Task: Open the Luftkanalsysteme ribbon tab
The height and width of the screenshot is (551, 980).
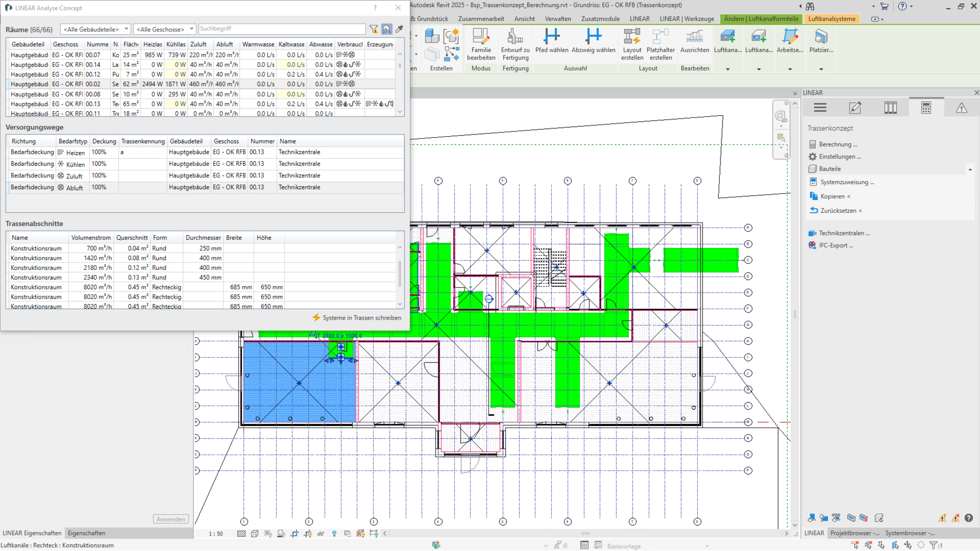Action: click(832, 19)
